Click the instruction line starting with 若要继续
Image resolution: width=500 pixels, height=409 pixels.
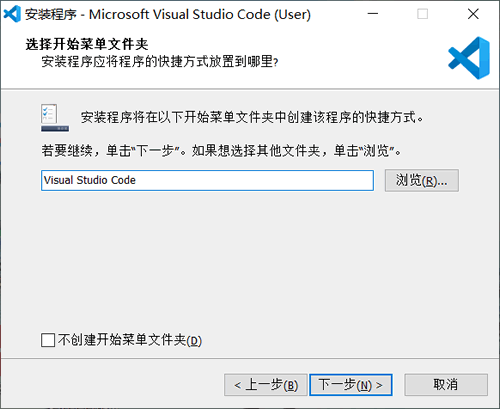pyautogui.click(x=221, y=151)
